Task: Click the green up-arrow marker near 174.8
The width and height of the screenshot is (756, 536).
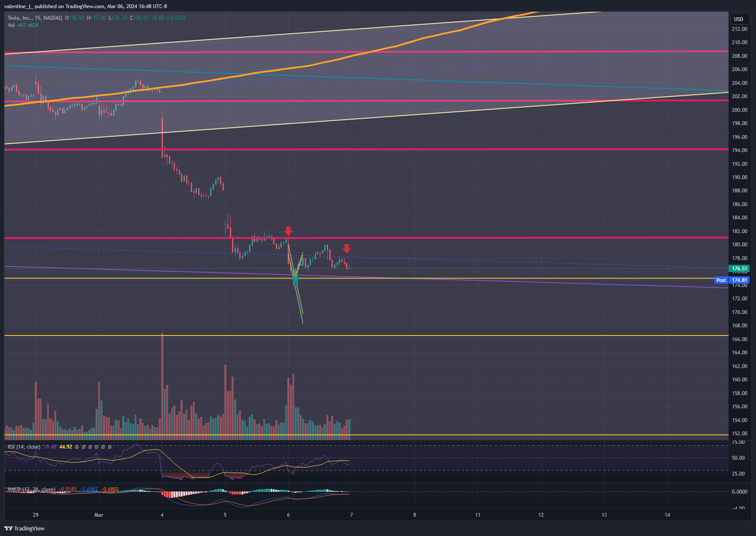Action: point(295,280)
